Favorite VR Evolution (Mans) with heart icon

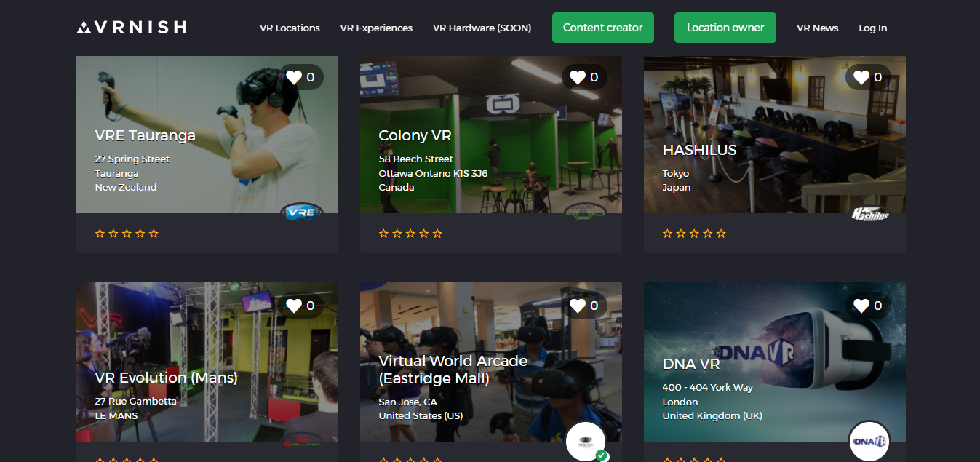coord(294,306)
